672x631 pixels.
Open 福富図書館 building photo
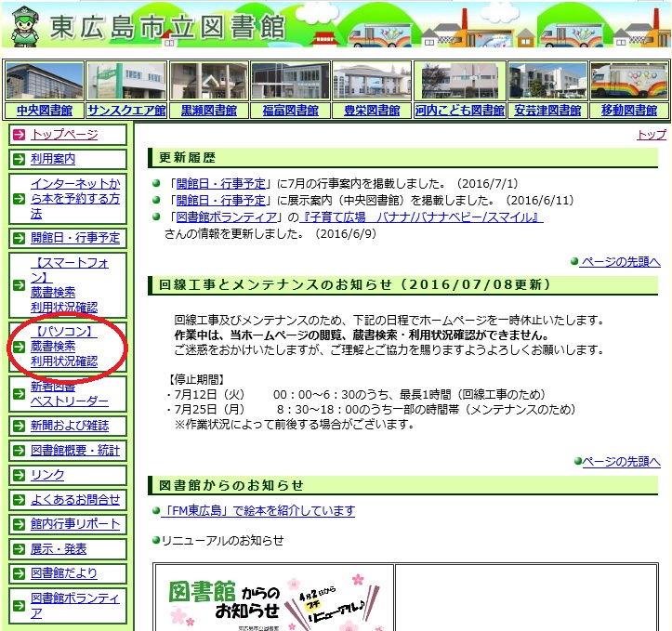point(291,81)
